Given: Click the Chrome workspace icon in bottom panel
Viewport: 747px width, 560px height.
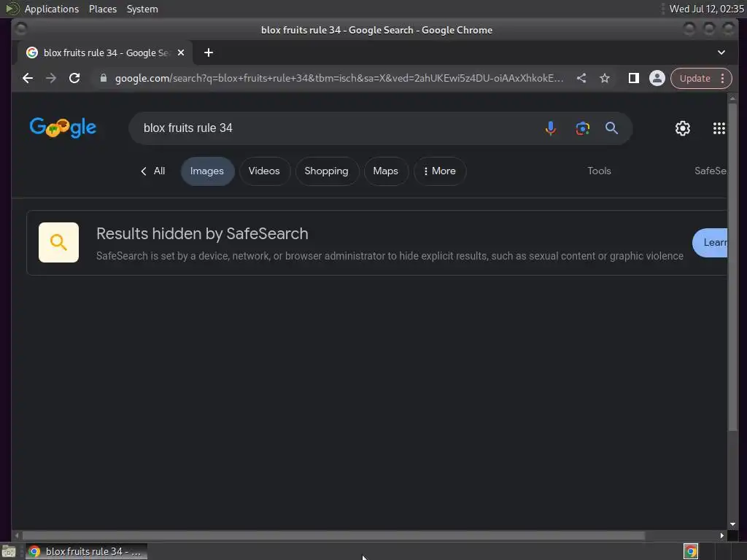Looking at the screenshot, I should pyautogui.click(x=691, y=551).
